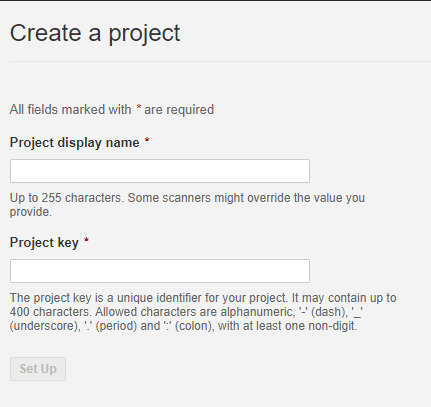Click the 'Project display name' label

point(75,143)
